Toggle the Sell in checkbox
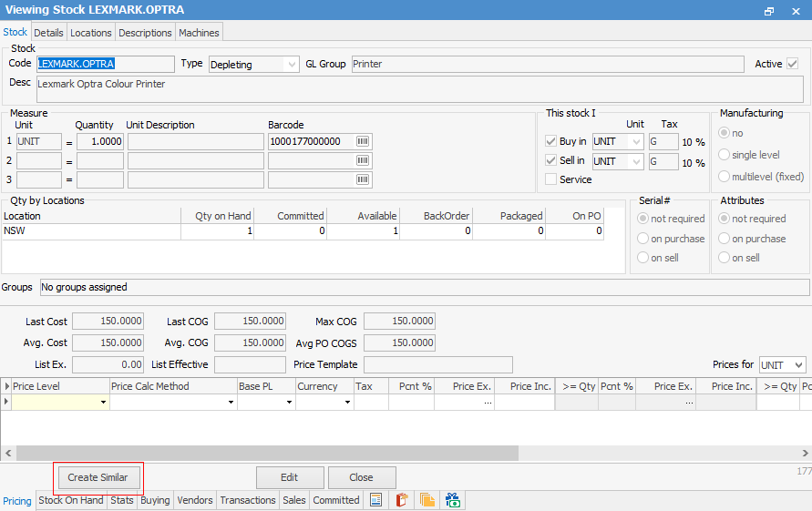The width and height of the screenshot is (812, 511). tap(550, 161)
